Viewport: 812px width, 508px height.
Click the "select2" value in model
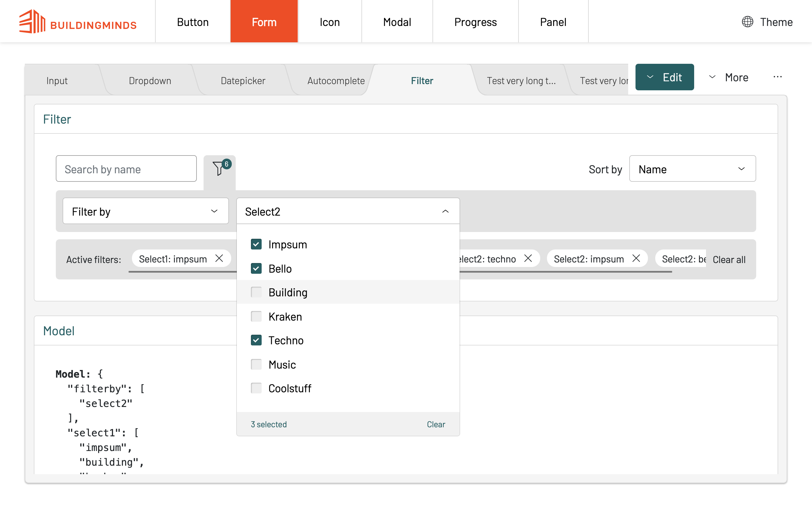[x=106, y=403]
